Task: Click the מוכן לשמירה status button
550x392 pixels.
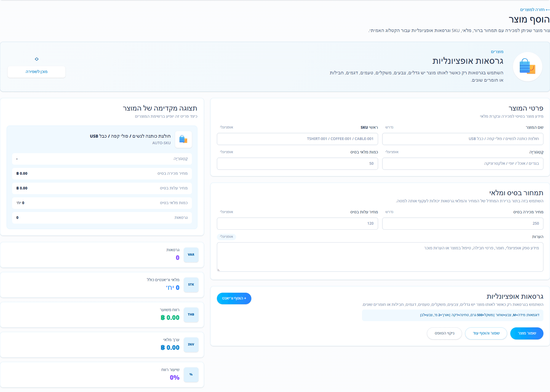Action: (x=36, y=72)
